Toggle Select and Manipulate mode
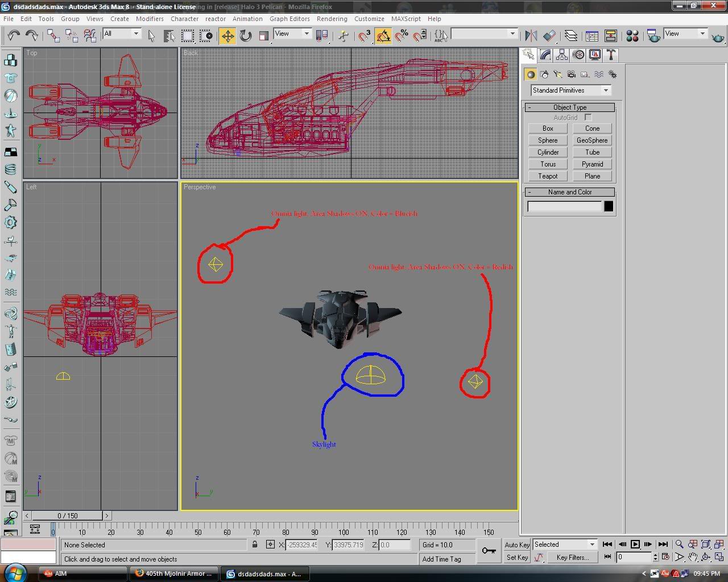Screen dimensions: 728x582 pos(344,36)
